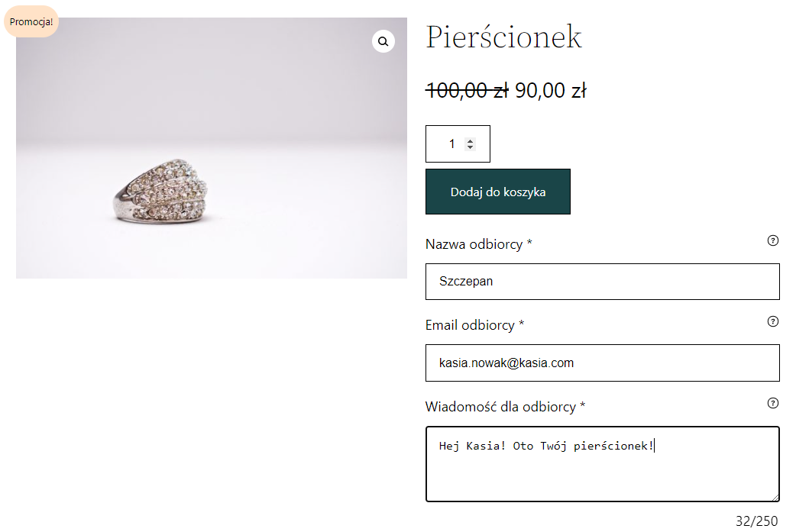This screenshot has height=532, width=796.
Task: Show help for Wiadomość dla odbiorcy
Action: coord(772,403)
